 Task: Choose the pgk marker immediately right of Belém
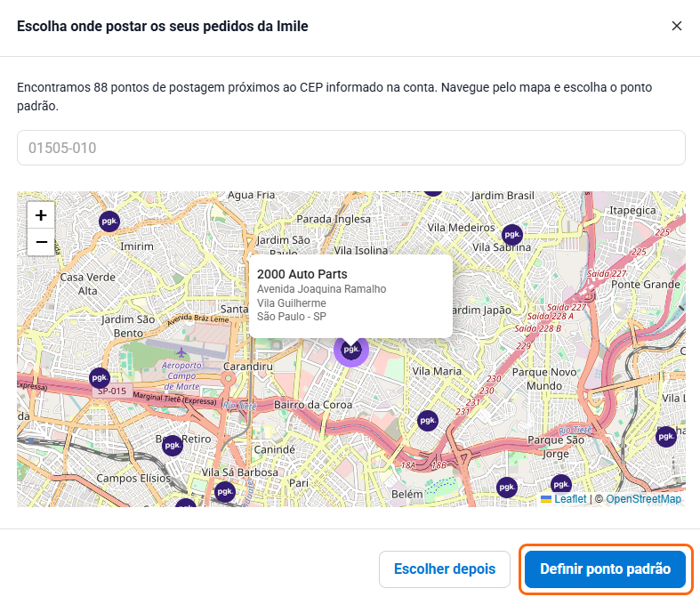pyautogui.click(x=506, y=488)
